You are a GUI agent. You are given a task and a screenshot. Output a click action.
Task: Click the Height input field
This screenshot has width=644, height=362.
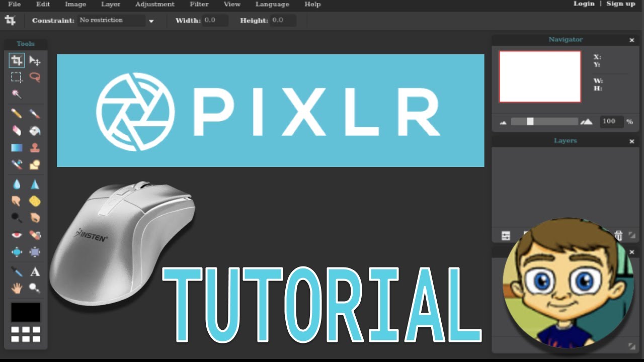(x=283, y=21)
